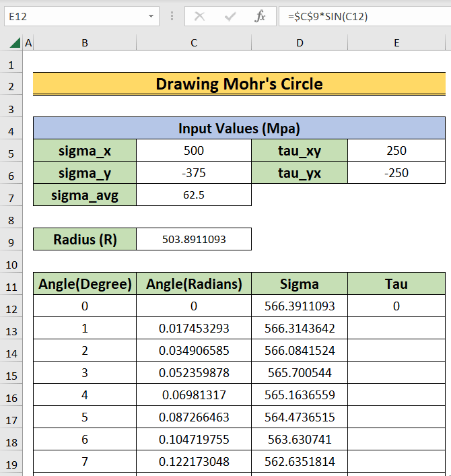Image resolution: width=451 pixels, height=476 pixels.
Task: Select the sigma_y label cell
Action: 85,173
